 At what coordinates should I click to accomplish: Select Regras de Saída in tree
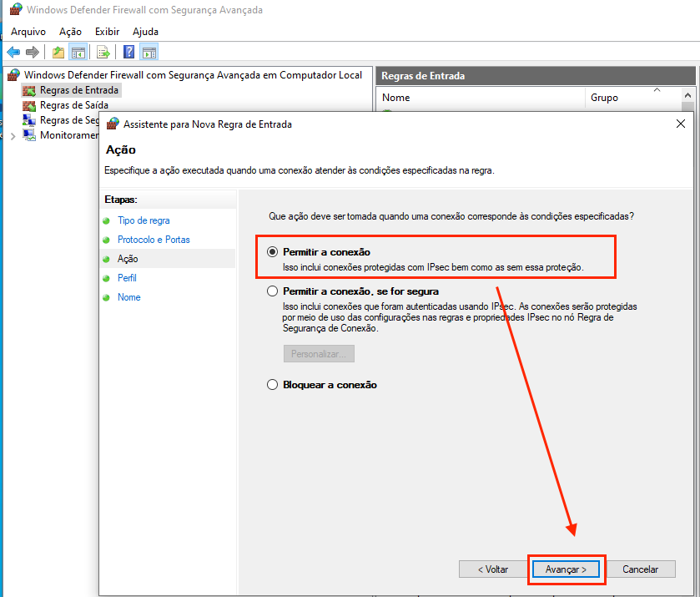(x=74, y=105)
